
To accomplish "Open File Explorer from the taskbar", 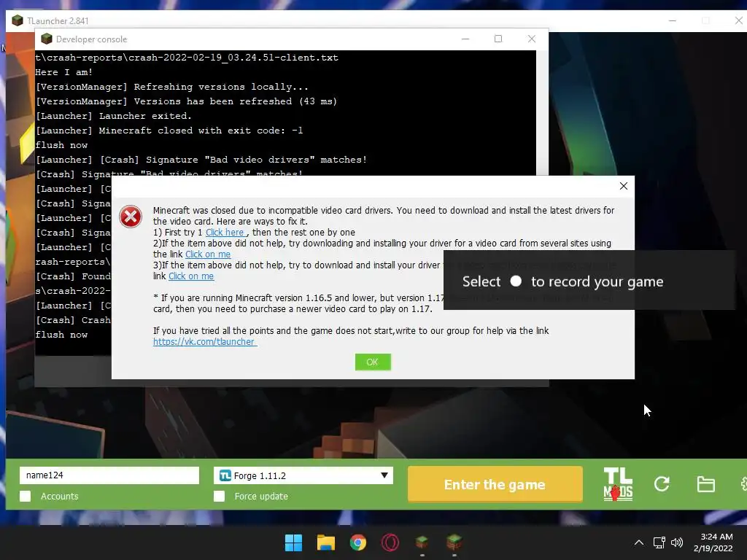I will tap(326, 542).
